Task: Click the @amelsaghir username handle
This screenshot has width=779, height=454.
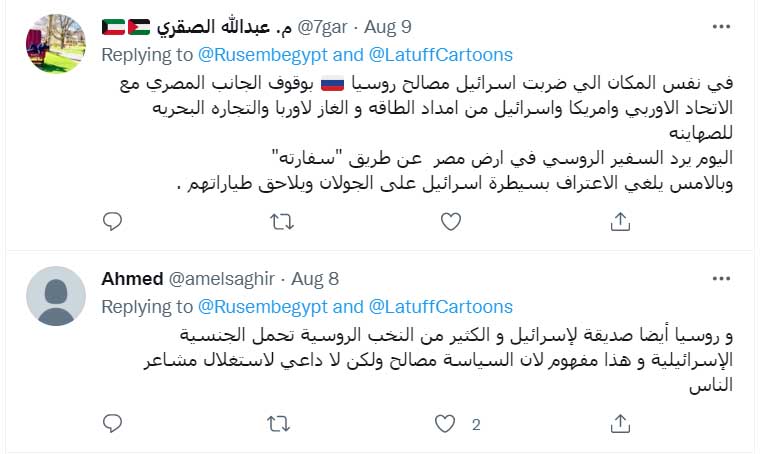Action: click(223, 279)
